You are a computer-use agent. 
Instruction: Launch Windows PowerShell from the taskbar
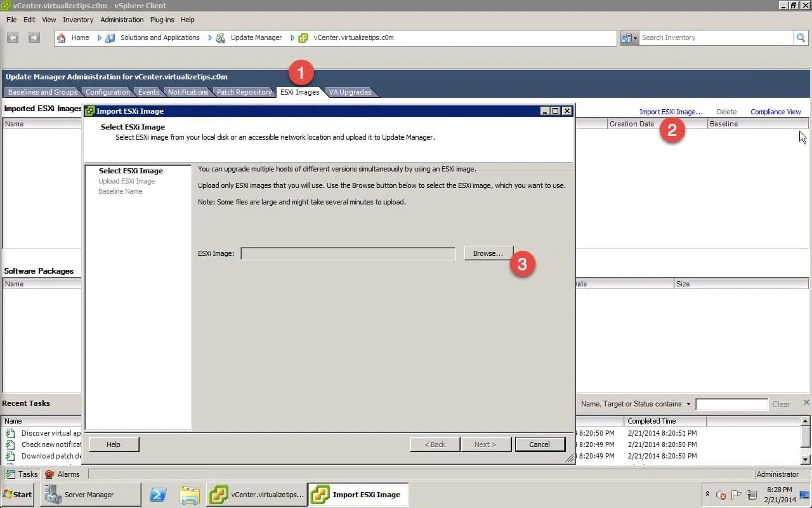pos(158,495)
